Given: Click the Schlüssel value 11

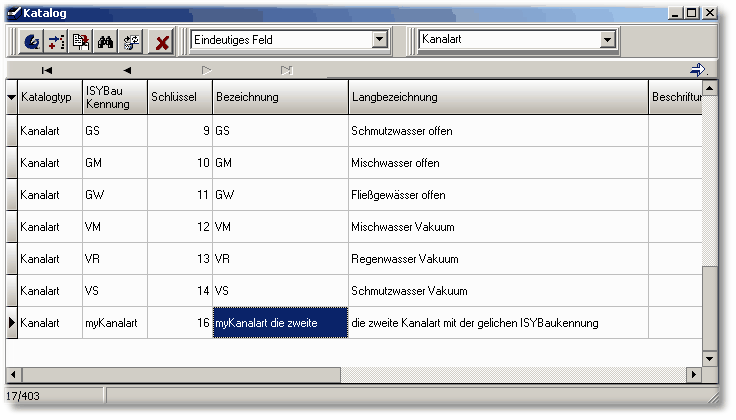Looking at the screenshot, I should 180,195.
